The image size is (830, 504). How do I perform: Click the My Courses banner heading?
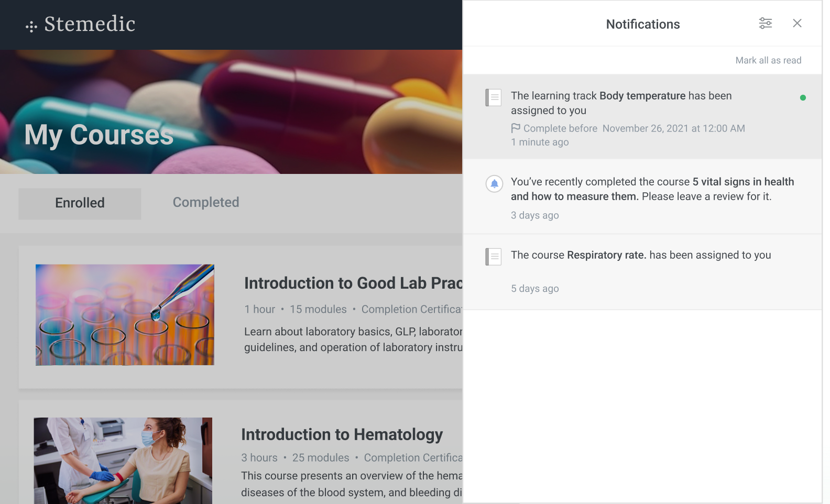99,135
